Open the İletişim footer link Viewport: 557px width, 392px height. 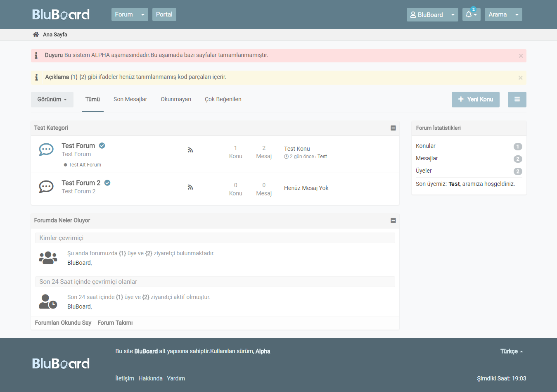[125, 379]
